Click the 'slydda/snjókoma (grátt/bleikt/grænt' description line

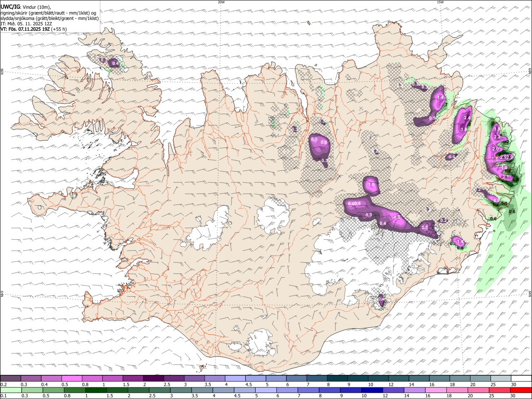click(49, 18)
